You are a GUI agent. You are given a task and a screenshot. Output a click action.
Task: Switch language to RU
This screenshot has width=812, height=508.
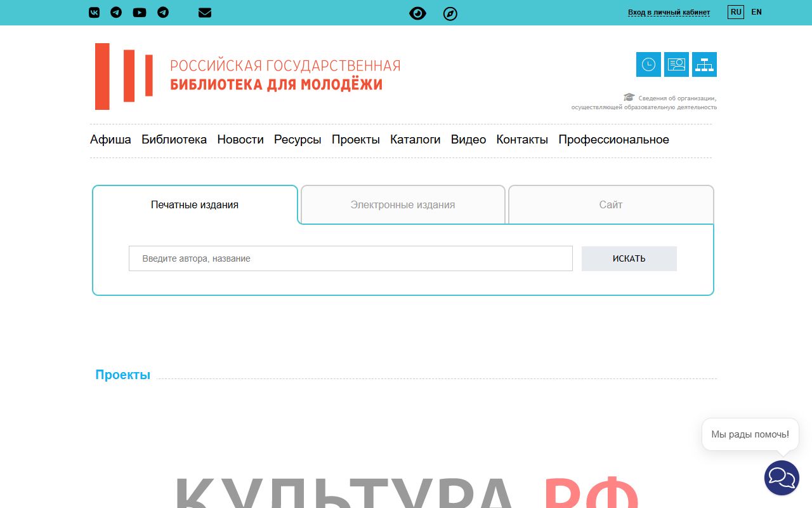click(736, 12)
